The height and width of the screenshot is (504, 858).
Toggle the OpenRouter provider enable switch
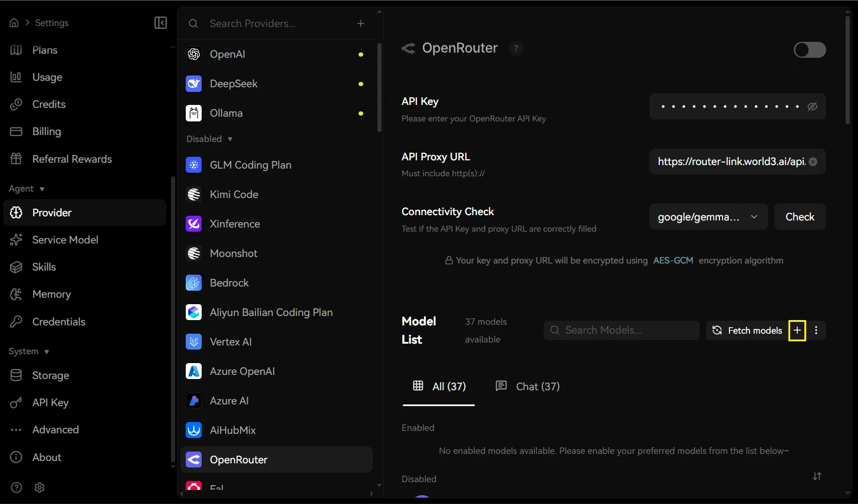click(810, 50)
